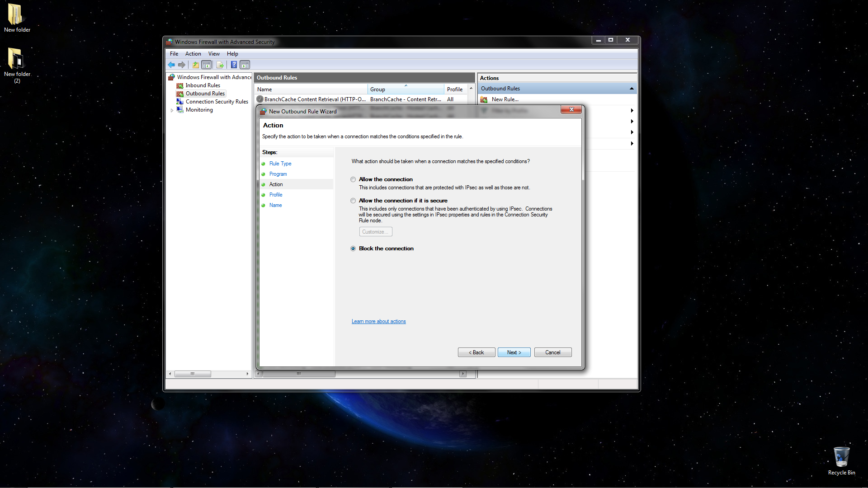
Task: Open the View menu
Action: pyautogui.click(x=214, y=54)
